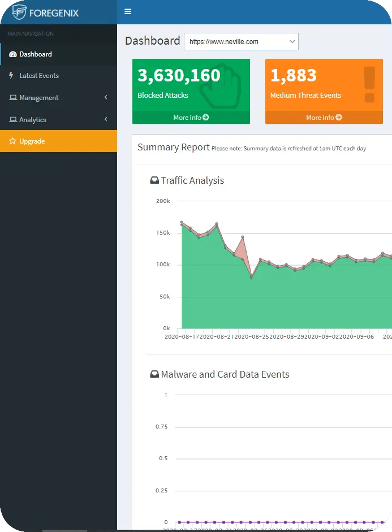Viewport: 392px width, 532px height.
Task: Click the Traffic Analysis inbox icon
Action: [154, 181]
